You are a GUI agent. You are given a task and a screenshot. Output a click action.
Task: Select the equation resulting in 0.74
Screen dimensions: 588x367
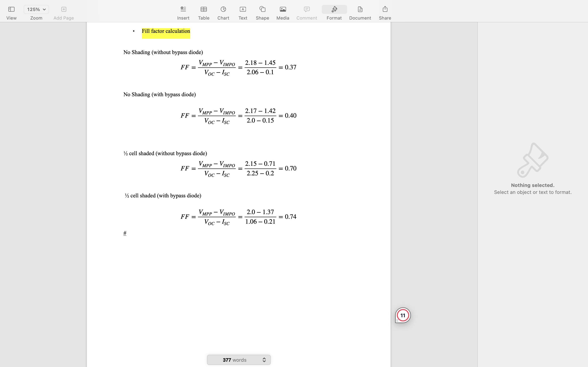point(238,217)
